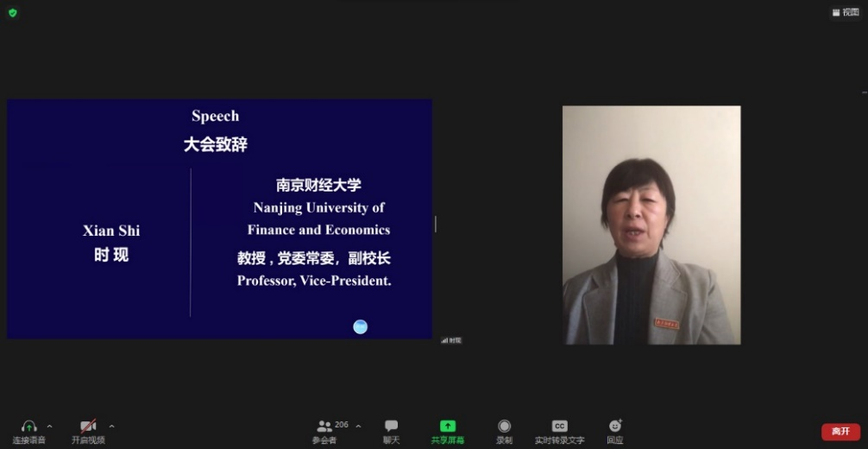Expand video options arrow beside 开启视频
868x449 pixels.
(x=111, y=427)
